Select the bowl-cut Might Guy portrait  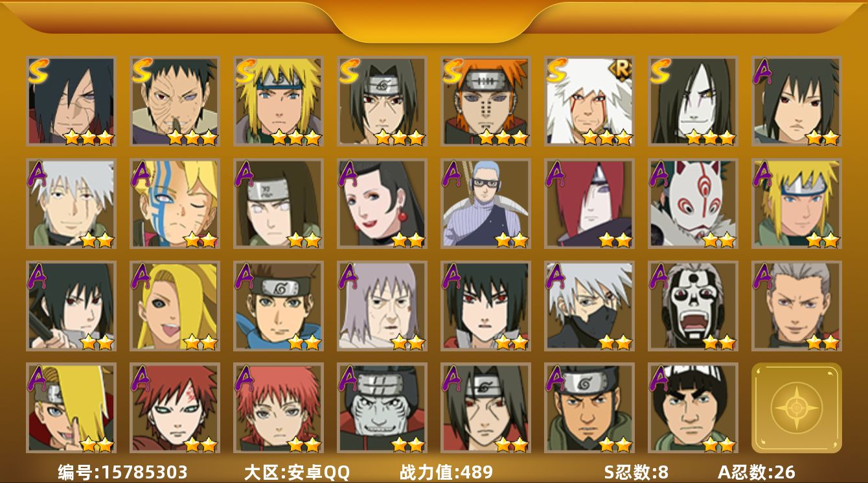point(693,408)
